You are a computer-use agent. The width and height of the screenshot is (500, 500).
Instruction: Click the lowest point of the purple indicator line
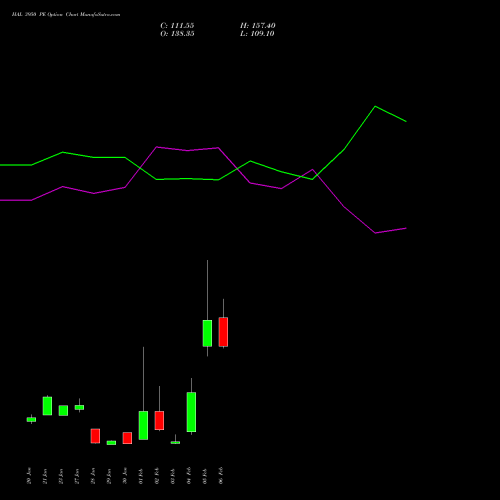(376, 233)
